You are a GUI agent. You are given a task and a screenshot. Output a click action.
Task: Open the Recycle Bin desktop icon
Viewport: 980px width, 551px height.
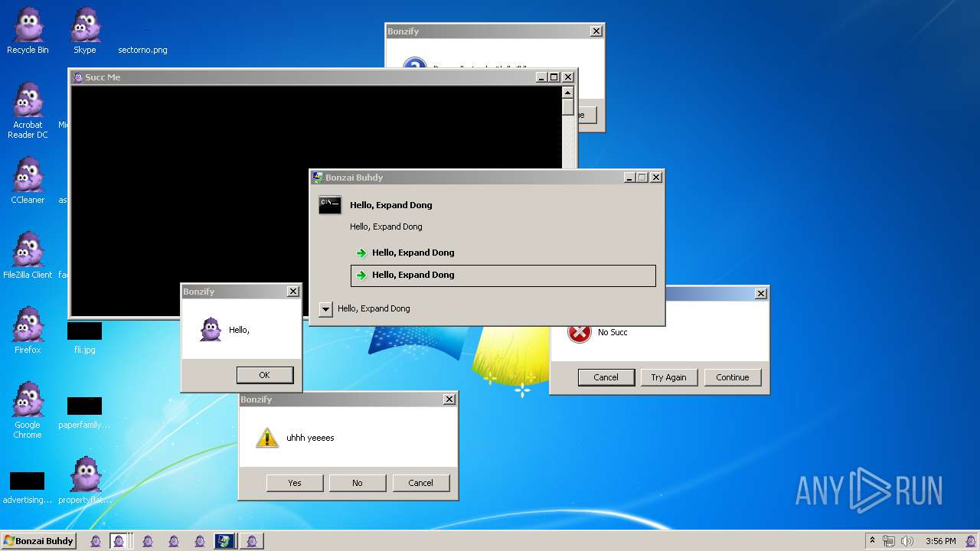coord(28,31)
